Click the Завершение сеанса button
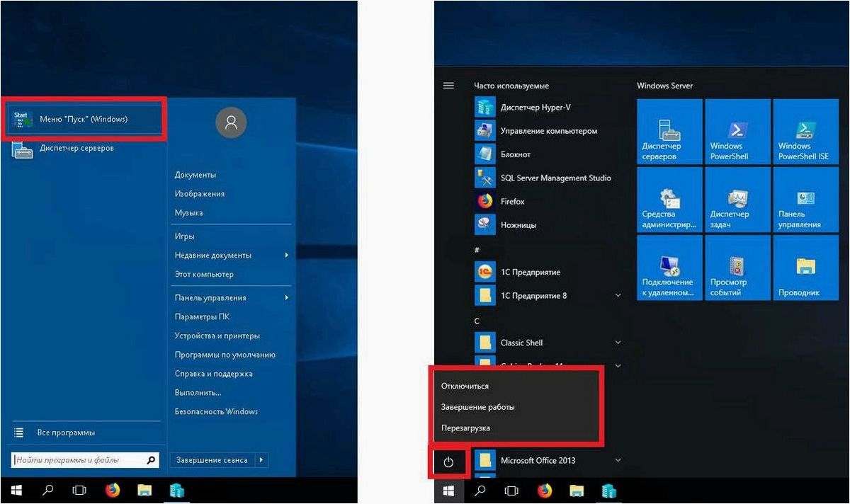 pos(212,460)
